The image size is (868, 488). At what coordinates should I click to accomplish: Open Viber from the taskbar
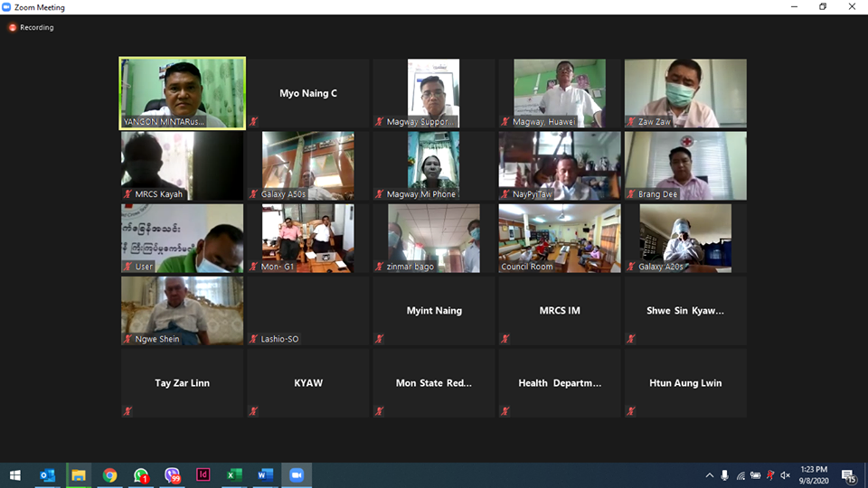(172, 475)
